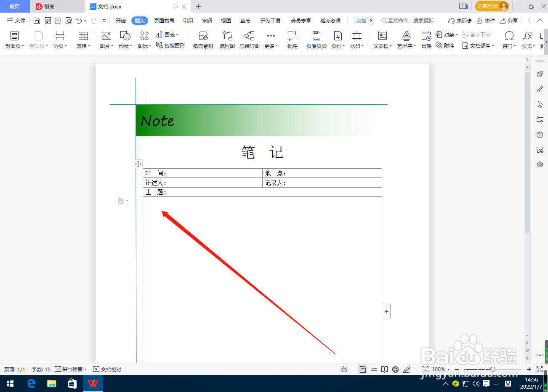Insert a page break (分页)

point(60,40)
